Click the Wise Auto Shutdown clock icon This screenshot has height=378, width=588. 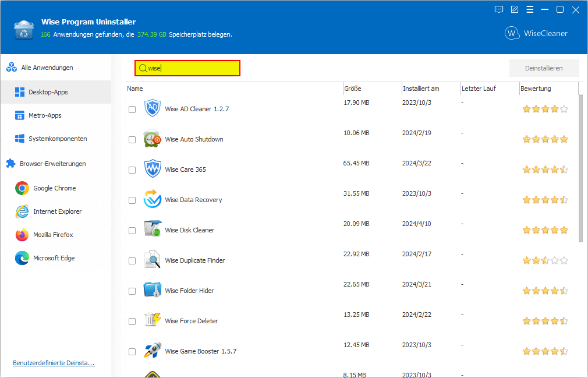point(153,139)
